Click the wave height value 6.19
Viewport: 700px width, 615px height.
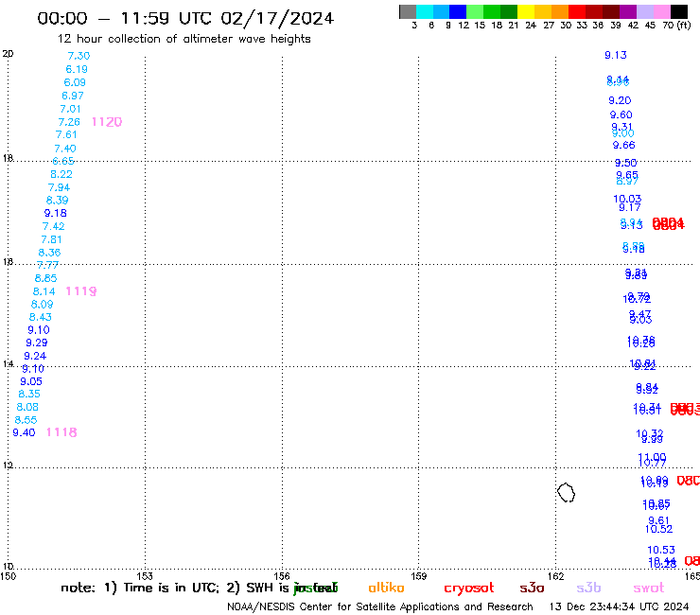click(77, 69)
